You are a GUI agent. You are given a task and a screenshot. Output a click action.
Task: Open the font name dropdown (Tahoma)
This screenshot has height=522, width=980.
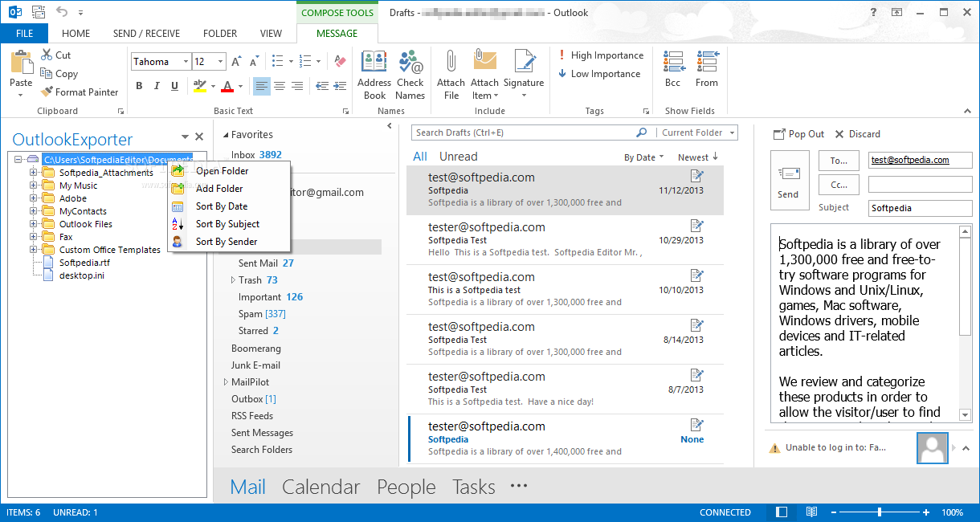pyautogui.click(x=186, y=62)
